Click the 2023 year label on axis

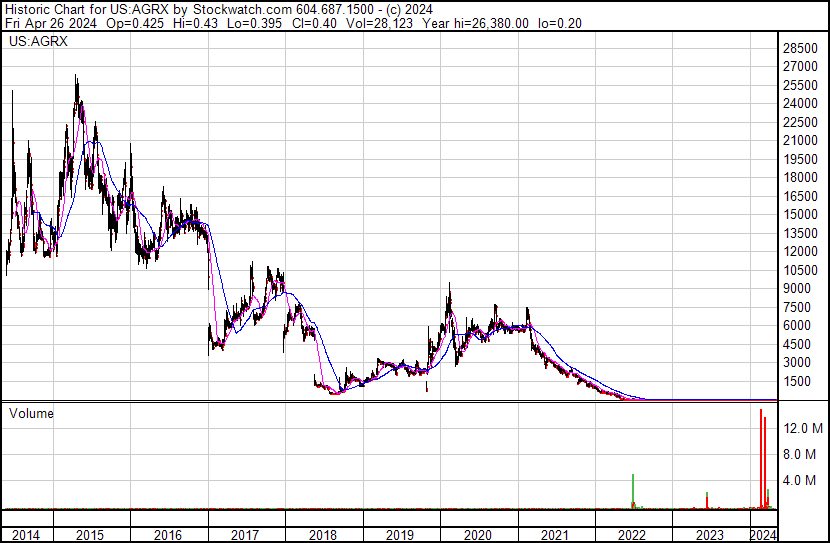point(709,535)
